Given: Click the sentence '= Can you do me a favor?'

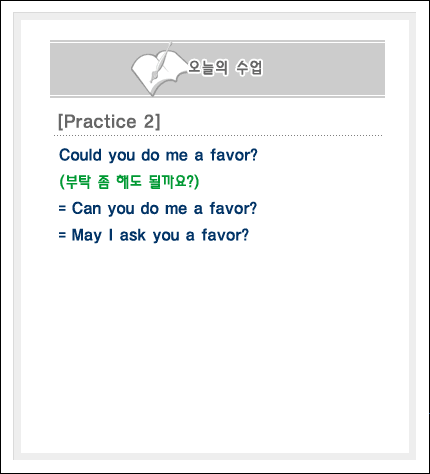Looking at the screenshot, I should coord(158,209).
